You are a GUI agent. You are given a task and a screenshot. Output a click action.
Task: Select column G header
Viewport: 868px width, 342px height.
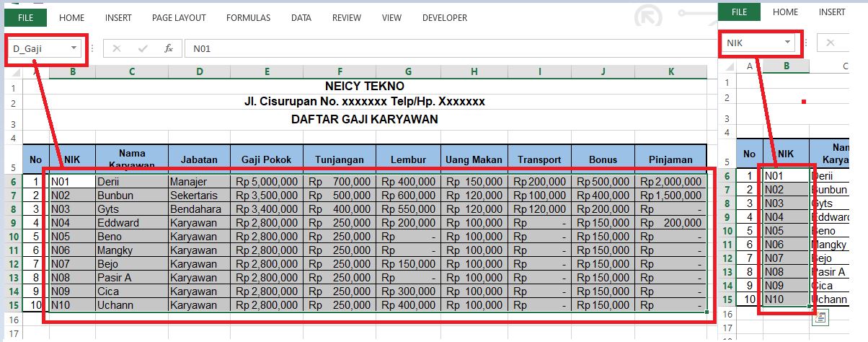(x=409, y=71)
